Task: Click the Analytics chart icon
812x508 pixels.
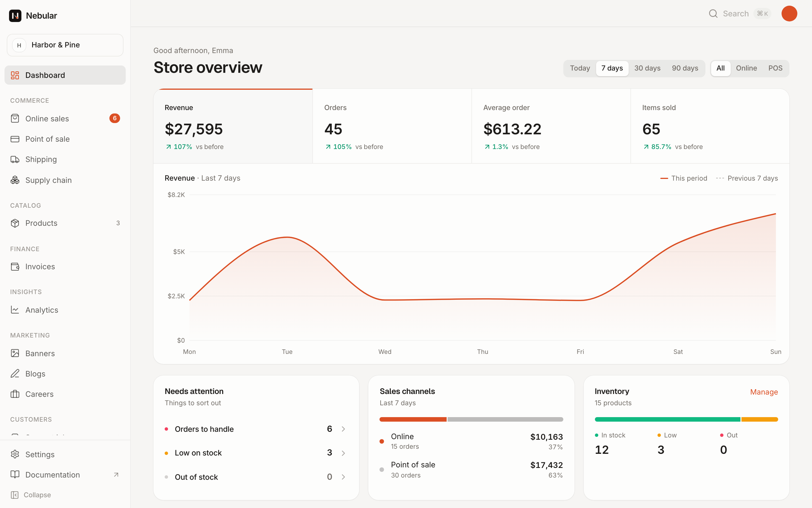Action: [x=15, y=310]
